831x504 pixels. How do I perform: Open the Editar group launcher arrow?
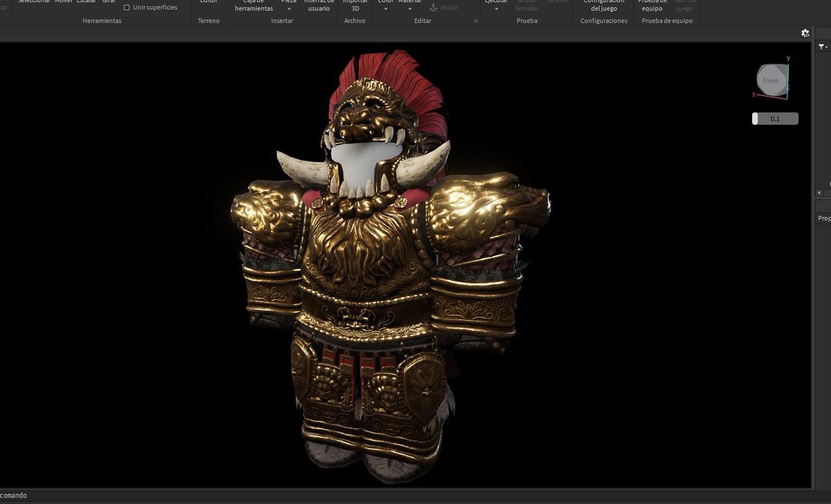[x=476, y=21]
